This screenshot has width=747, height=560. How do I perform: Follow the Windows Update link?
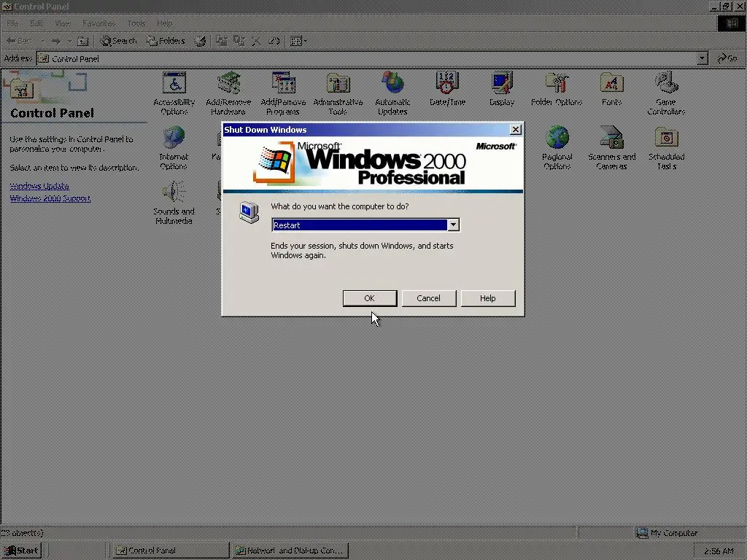pos(39,186)
